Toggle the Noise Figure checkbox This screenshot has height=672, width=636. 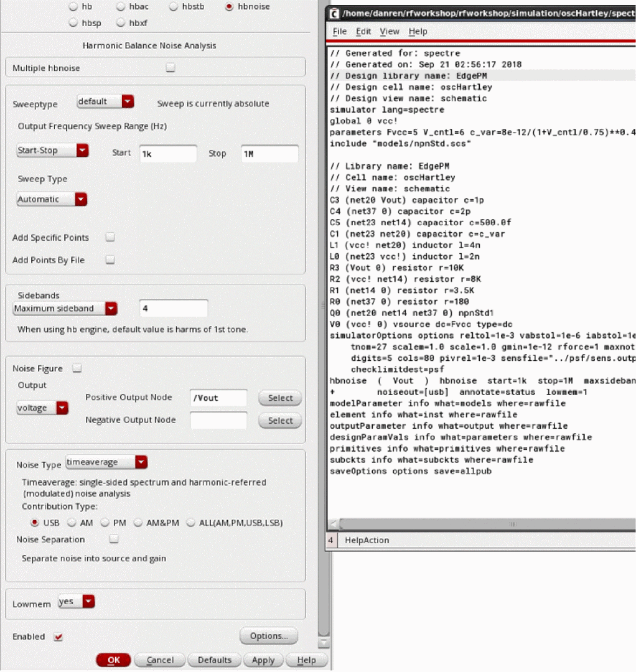[77, 368]
